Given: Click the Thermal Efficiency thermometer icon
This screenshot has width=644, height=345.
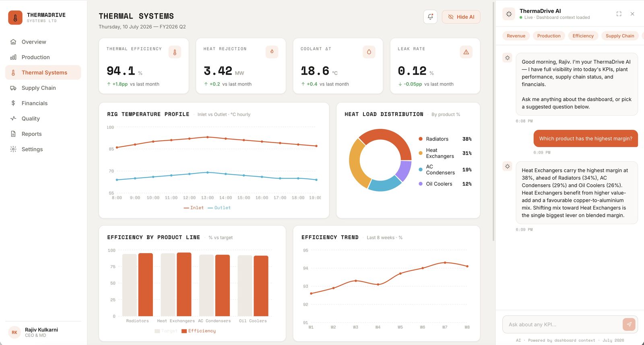Looking at the screenshot, I should coord(175,52).
